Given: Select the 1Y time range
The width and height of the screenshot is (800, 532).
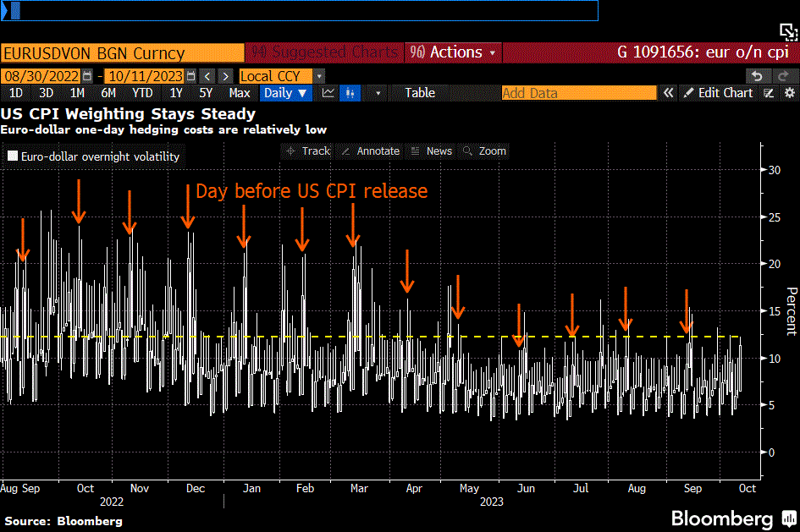Looking at the screenshot, I should tap(176, 93).
